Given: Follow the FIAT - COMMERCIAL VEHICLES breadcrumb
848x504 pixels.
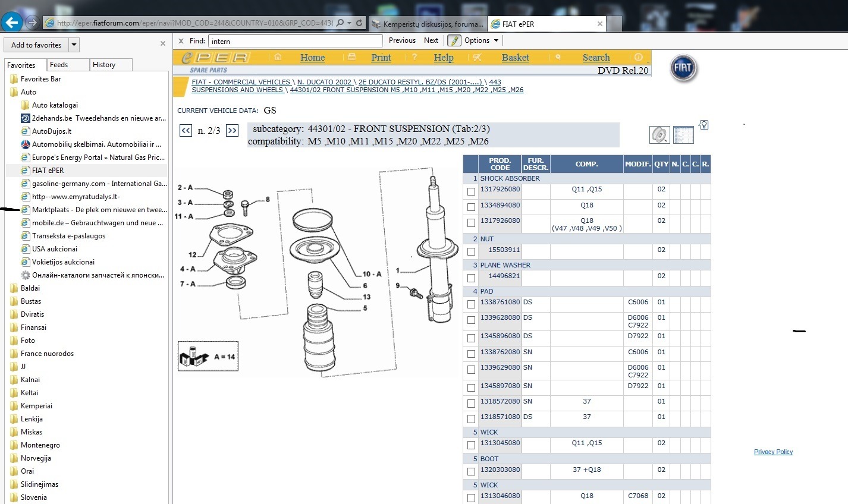Looking at the screenshot, I should [x=241, y=82].
